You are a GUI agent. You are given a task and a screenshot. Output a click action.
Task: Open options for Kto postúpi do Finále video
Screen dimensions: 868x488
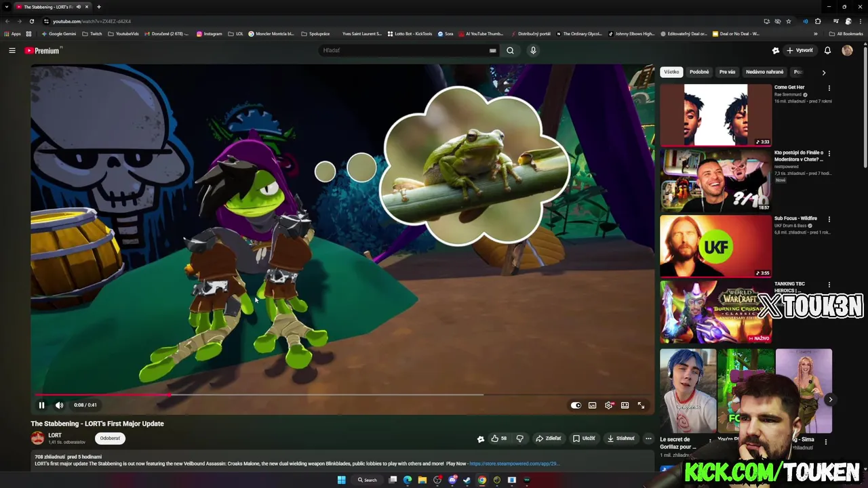click(829, 154)
